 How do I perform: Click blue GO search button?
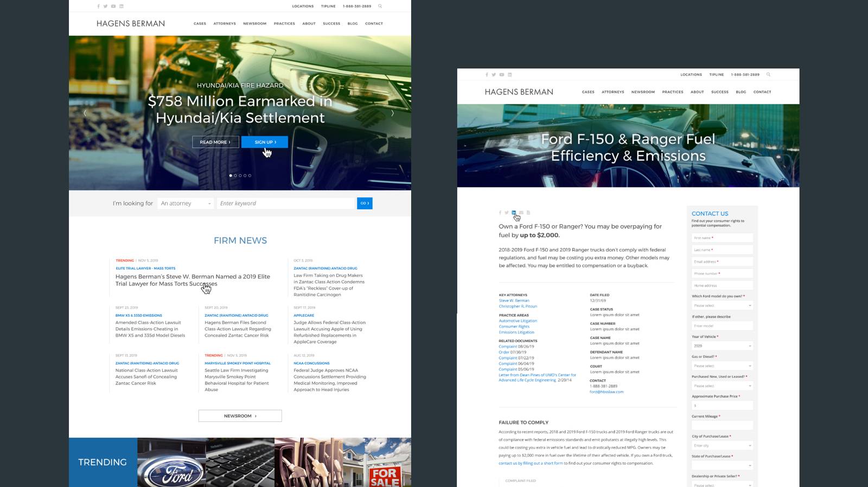365,203
